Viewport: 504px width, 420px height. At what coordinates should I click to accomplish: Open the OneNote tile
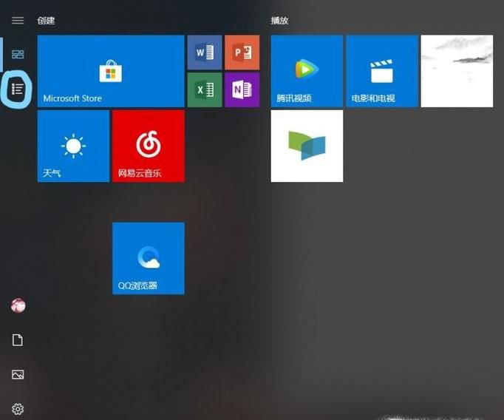tap(242, 89)
